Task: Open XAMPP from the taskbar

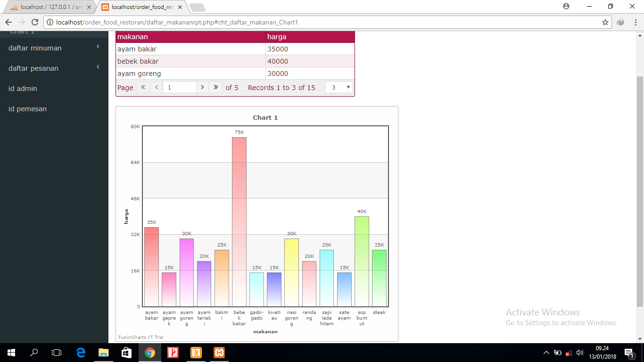Action: click(219, 352)
